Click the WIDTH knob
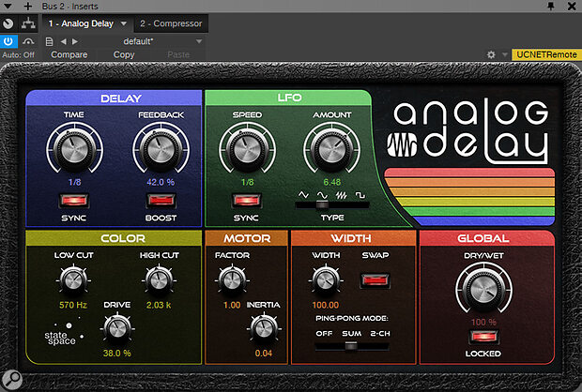Image resolution: width=582 pixels, height=392 pixels. click(326, 280)
